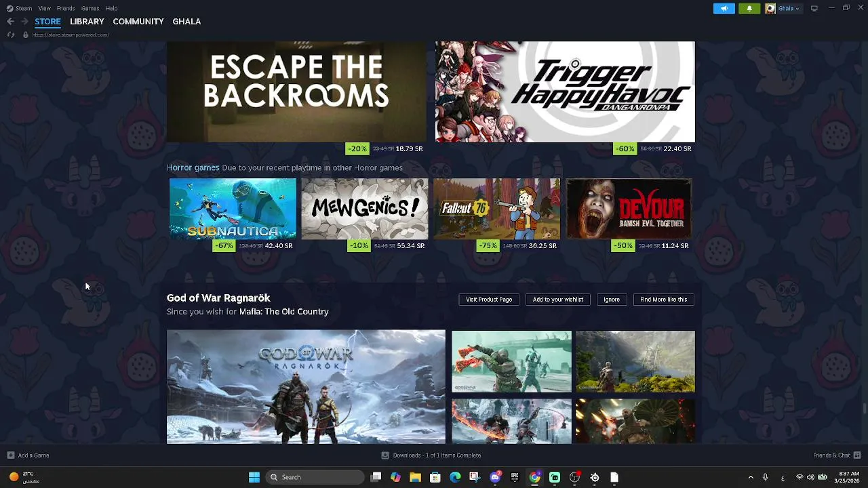
Task: Open Mafia: The Old Country link
Action: tap(283, 312)
